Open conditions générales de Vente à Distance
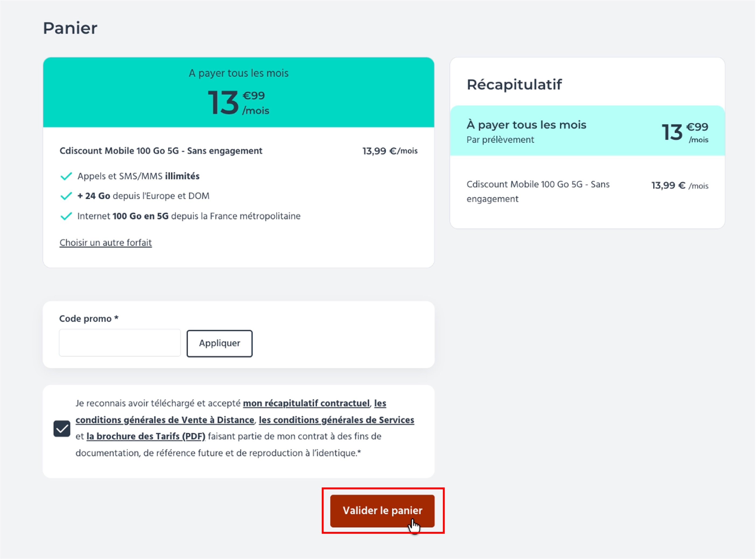This screenshot has height=559, width=756. coord(165,420)
